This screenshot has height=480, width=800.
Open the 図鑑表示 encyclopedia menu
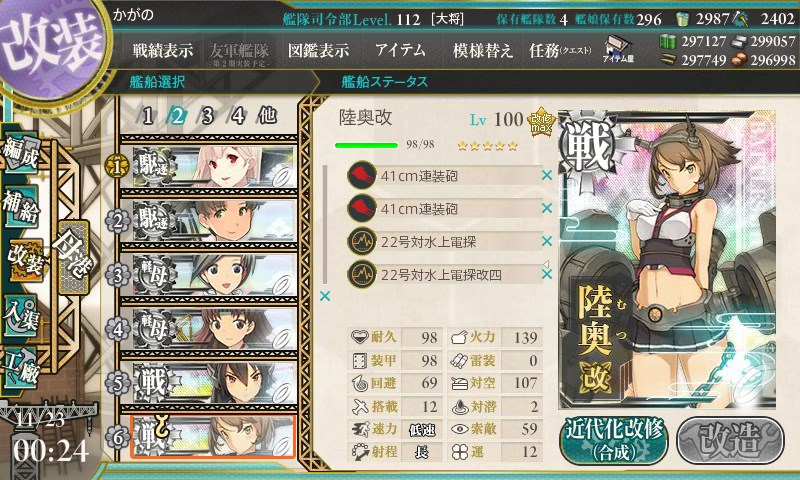click(319, 50)
